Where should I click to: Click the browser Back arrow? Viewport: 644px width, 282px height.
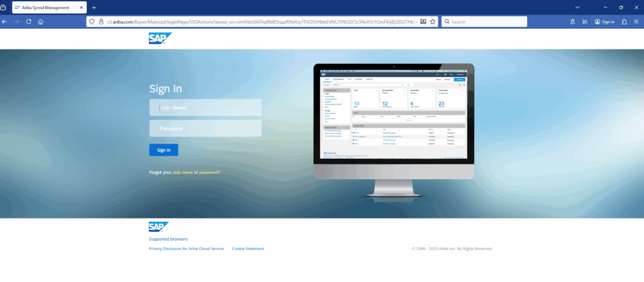5,21
